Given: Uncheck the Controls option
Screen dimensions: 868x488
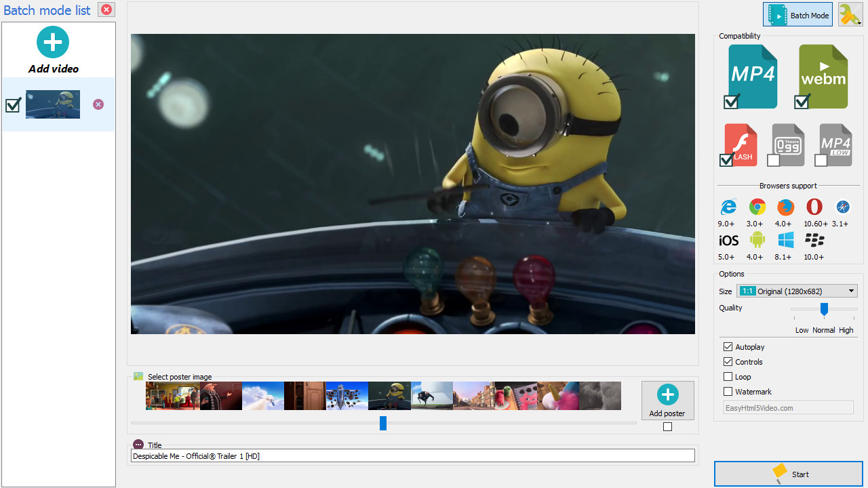Looking at the screenshot, I should pos(728,362).
